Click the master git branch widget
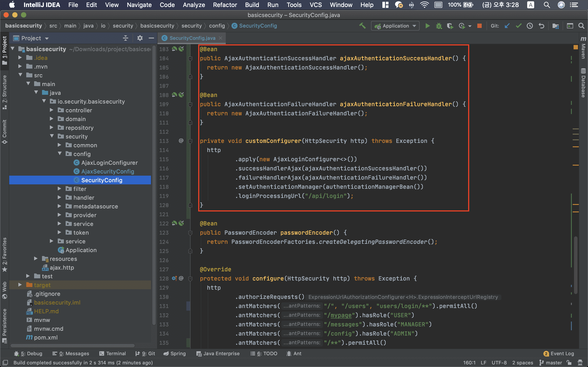 click(x=551, y=363)
